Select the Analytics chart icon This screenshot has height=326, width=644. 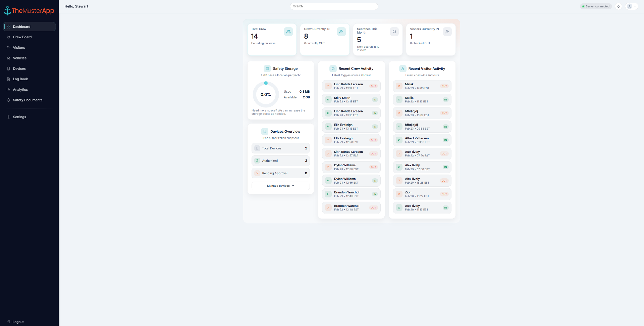(x=8, y=90)
